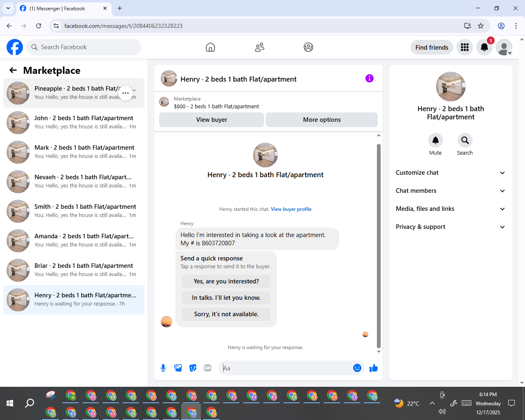Open Facebook home via logo
Image resolution: width=525 pixels, height=420 pixels.
pos(15,47)
